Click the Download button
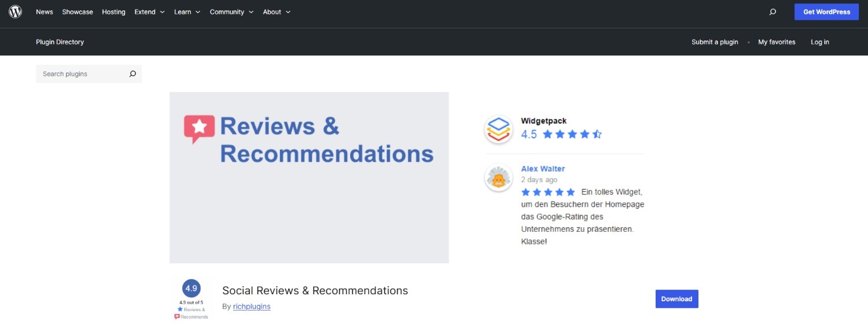Viewport: 868px width, 329px height. (x=676, y=299)
